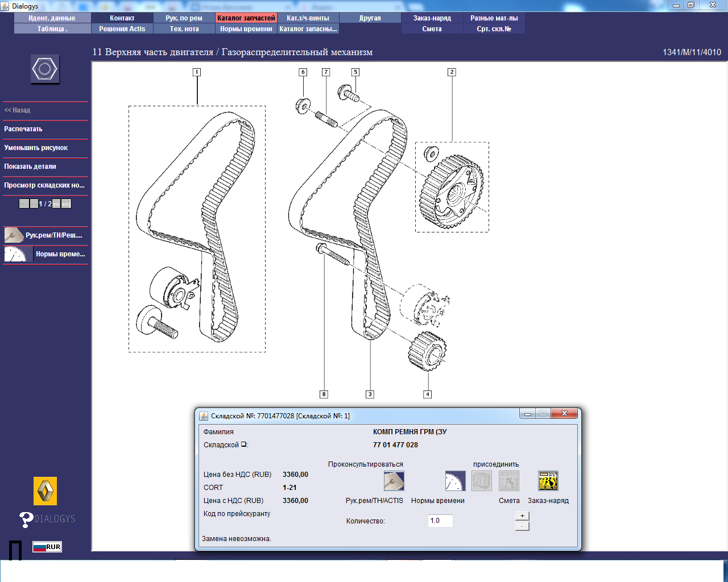Open the Разные мат-лы tab
Viewport: 728px width, 582px height.
[x=494, y=18]
